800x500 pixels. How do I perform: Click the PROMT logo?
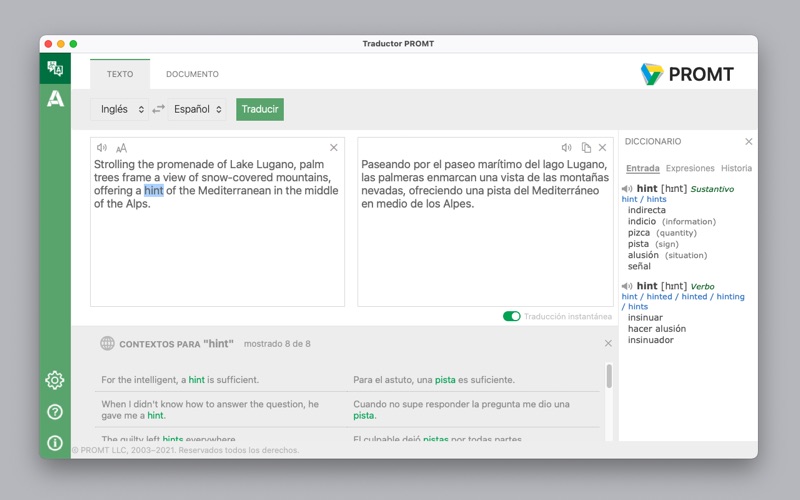click(687, 74)
